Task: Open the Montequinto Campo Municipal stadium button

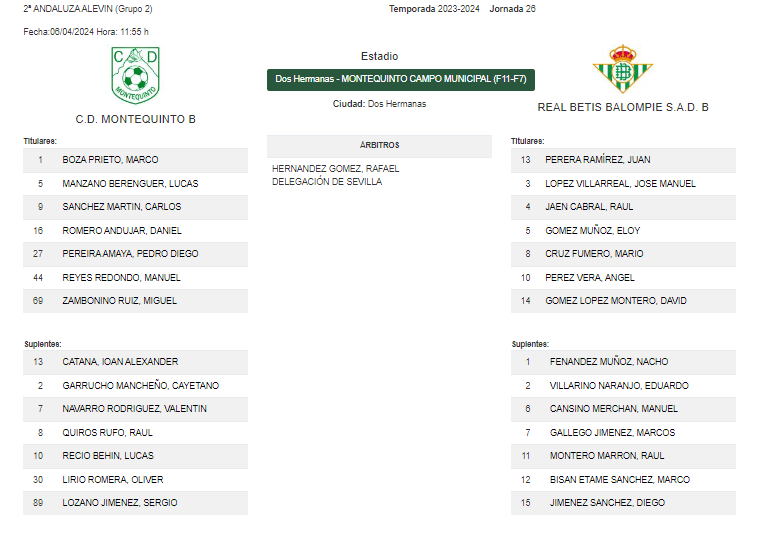Action: (x=400, y=80)
